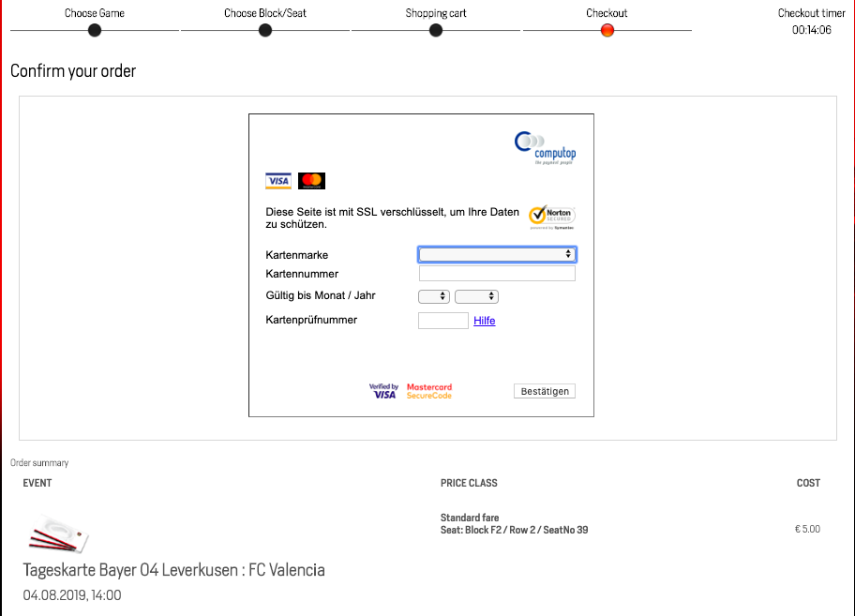Click the Mastercard SecureCode logo
The image size is (855, 616).
tap(429, 391)
